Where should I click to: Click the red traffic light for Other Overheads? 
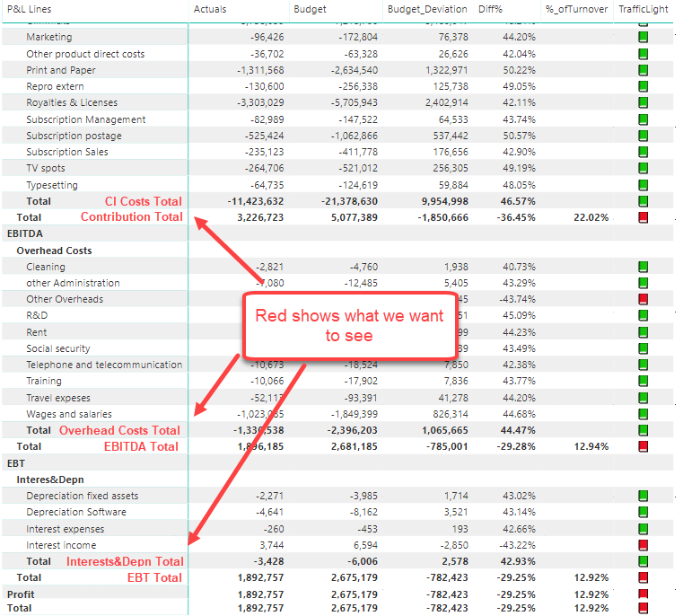coord(643,299)
